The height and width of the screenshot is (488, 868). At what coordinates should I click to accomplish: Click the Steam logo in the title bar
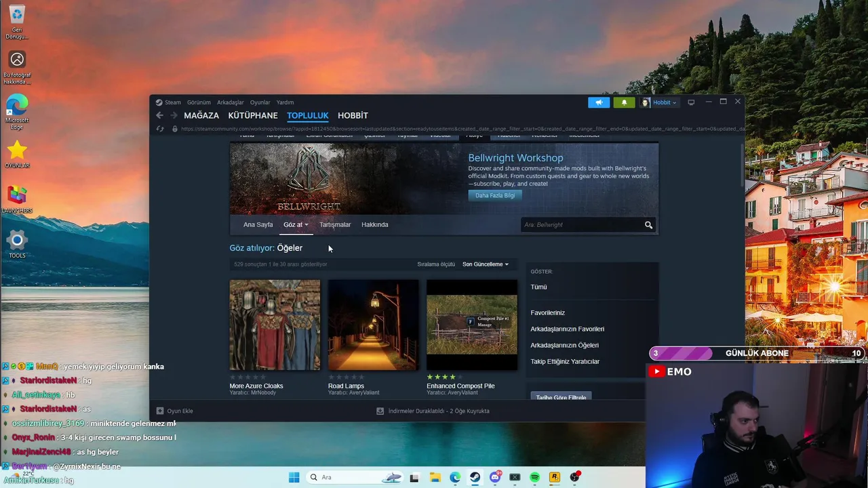point(159,102)
